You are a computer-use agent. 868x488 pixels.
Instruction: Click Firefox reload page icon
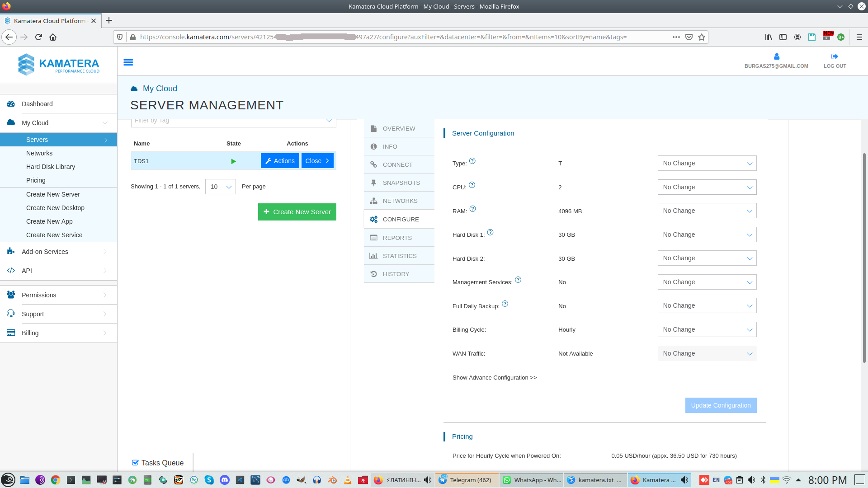pos(38,37)
